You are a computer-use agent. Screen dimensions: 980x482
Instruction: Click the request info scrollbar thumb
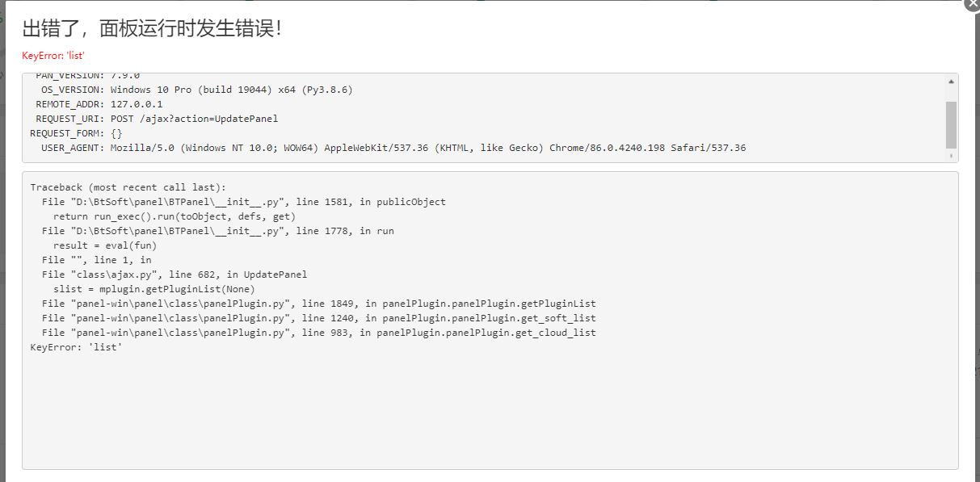[951, 125]
